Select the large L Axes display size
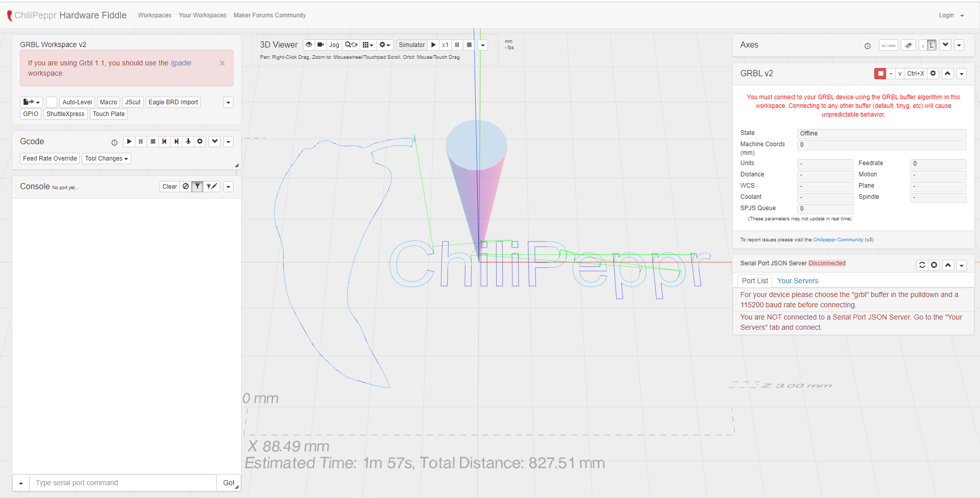This screenshot has height=498, width=980. [931, 45]
